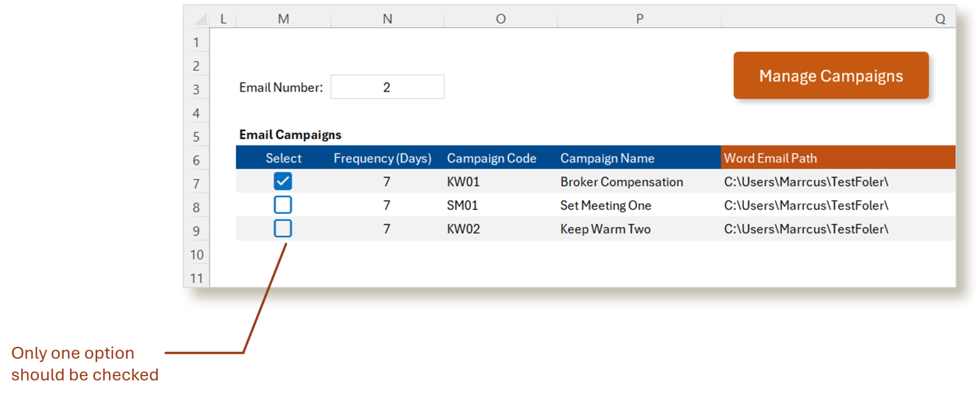Check the Set Meeting One select checkbox
Viewport: 980px width, 417px height.
pos(283,205)
